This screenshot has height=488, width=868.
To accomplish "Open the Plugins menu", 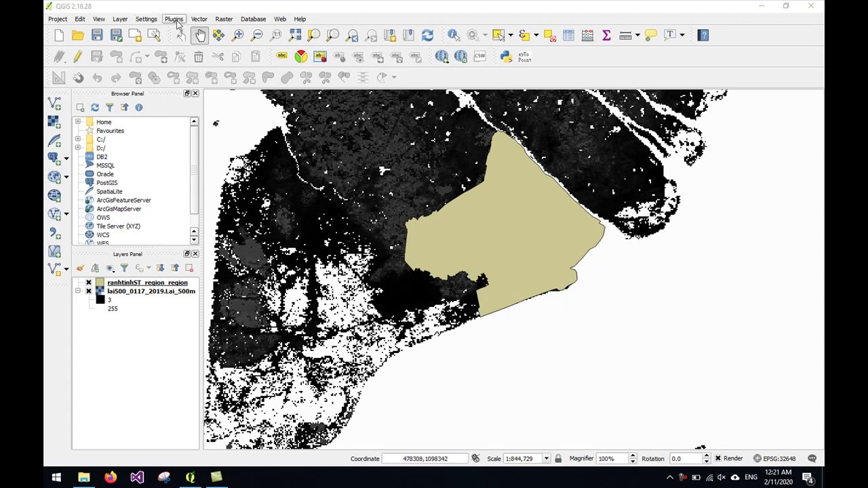I will (174, 19).
